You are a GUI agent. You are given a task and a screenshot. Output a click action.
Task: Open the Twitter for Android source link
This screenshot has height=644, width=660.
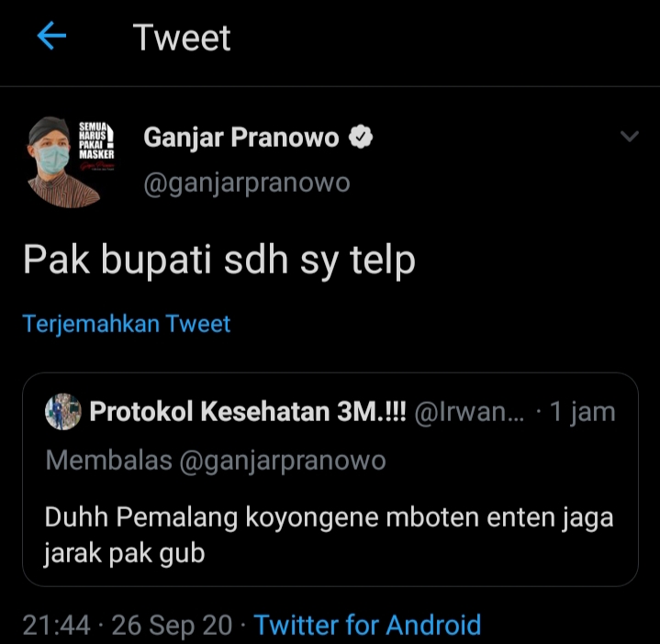click(367, 625)
